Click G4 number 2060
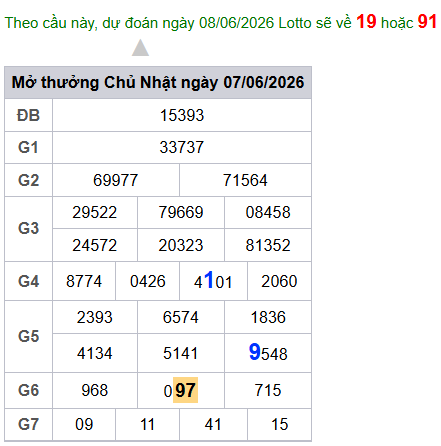 pyautogui.click(x=279, y=281)
